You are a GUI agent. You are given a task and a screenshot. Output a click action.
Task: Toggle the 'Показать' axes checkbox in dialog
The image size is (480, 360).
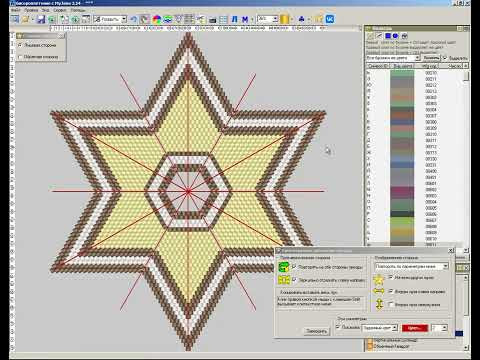pos(338,327)
